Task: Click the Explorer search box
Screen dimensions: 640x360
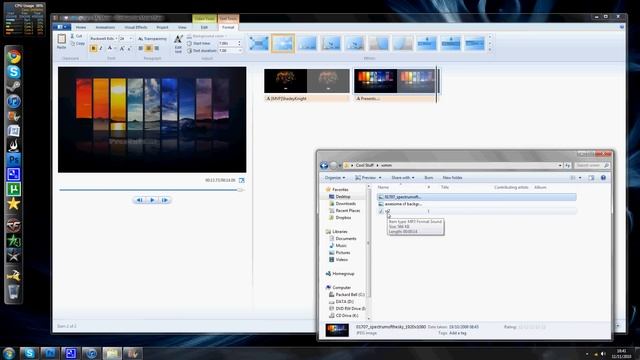Action: (x=592, y=165)
